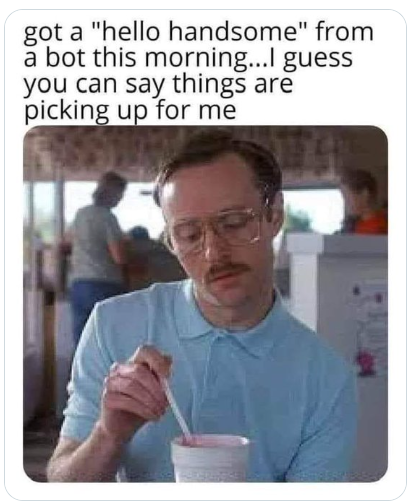Click the words "you can say"
413x501 pixels.
[93, 85]
